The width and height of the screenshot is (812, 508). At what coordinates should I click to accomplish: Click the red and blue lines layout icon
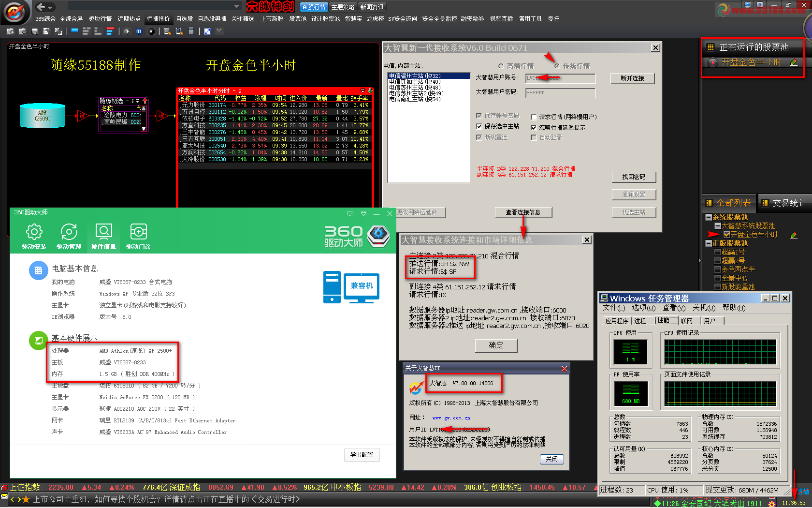(110, 31)
